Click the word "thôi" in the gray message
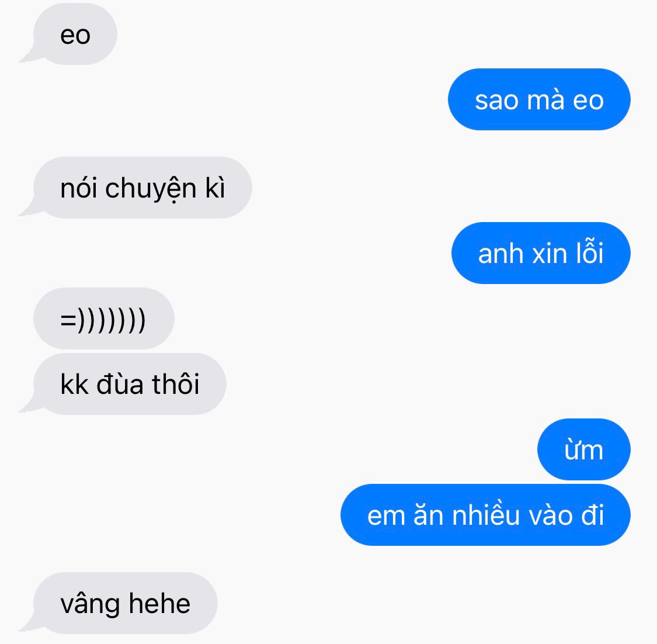657x644 pixels. click(x=176, y=383)
